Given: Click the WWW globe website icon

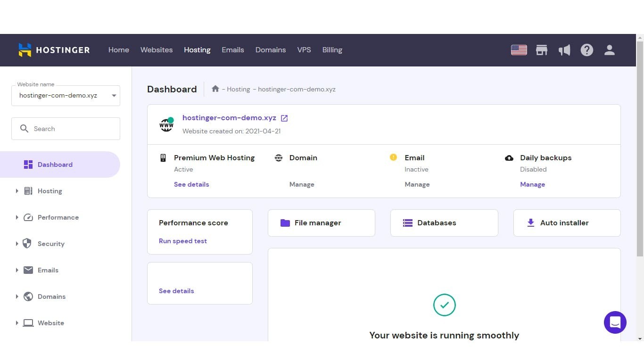Looking at the screenshot, I should 166,124.
